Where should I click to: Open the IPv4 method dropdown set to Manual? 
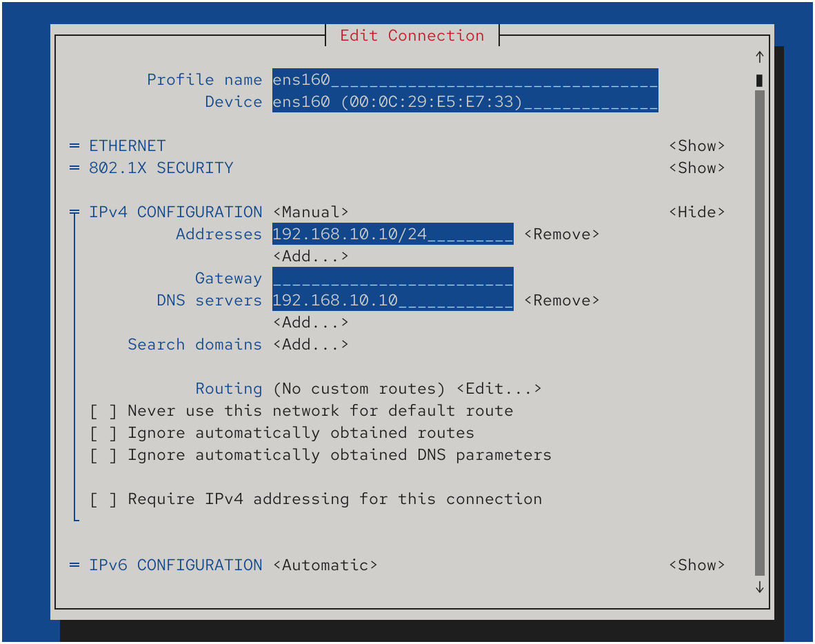pos(310,212)
